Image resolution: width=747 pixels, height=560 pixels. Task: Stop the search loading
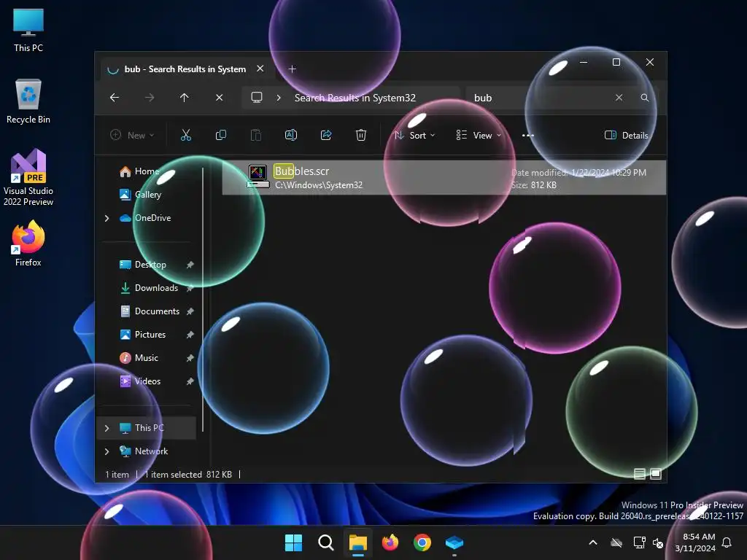[x=219, y=98]
